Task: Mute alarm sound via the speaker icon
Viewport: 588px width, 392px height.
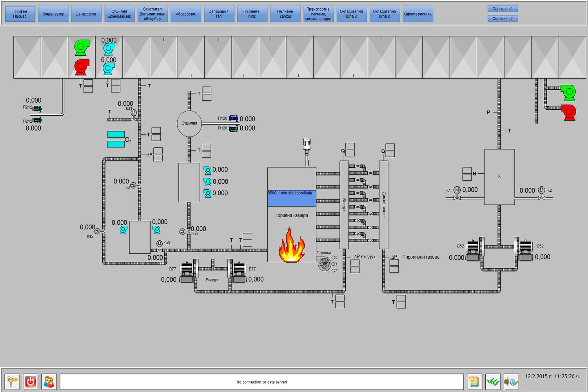Action: (511, 381)
